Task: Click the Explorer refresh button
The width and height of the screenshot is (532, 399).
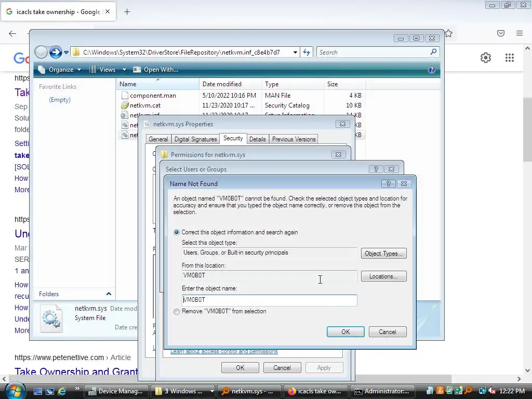Action: [x=307, y=52]
